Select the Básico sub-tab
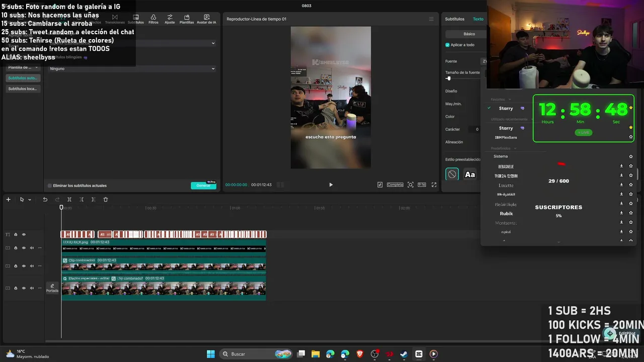 [469, 34]
